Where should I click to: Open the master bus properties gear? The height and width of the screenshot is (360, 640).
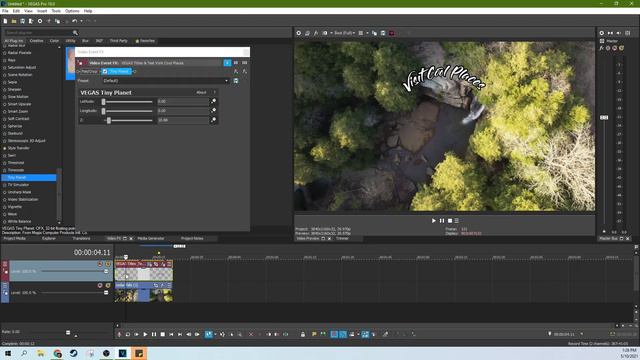[x=602, y=33]
